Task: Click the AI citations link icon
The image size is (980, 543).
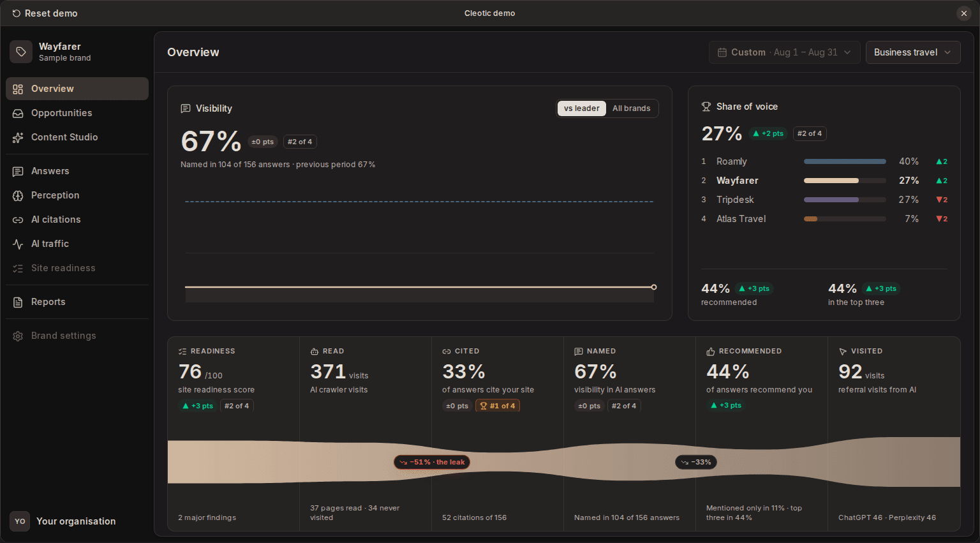Action: (18, 219)
